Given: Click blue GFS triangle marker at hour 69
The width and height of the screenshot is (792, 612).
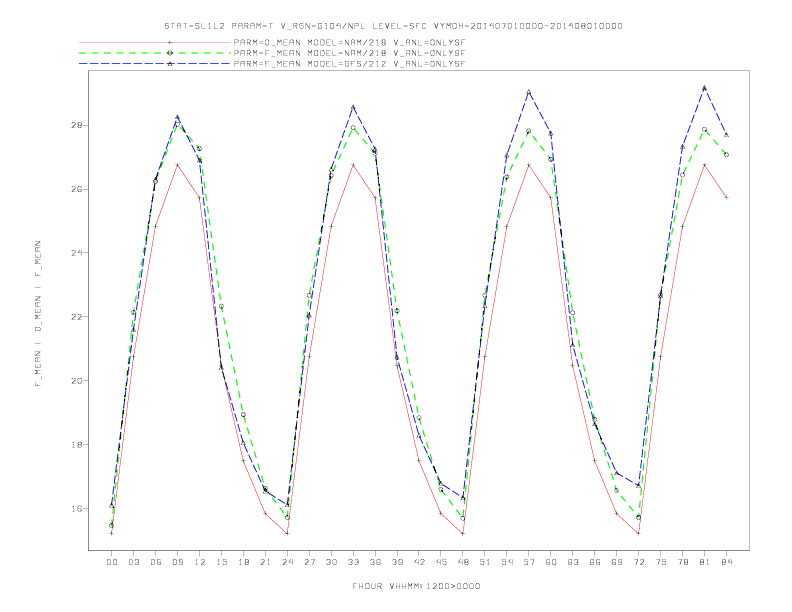Looking at the screenshot, I should [x=617, y=473].
